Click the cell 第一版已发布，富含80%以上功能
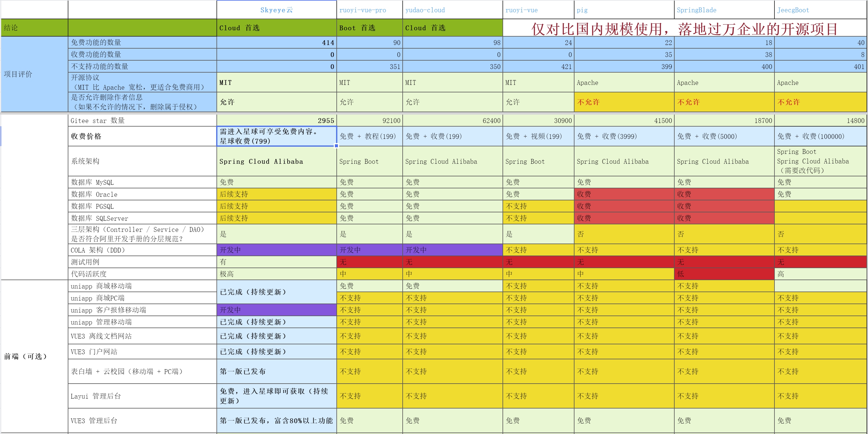Screen dimensions: 868x434 277,421
